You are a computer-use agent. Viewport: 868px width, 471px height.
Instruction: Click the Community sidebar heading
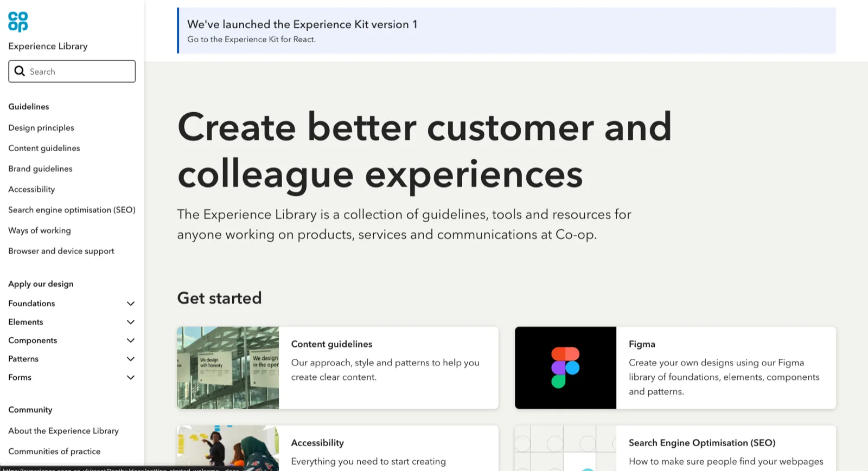(x=30, y=410)
